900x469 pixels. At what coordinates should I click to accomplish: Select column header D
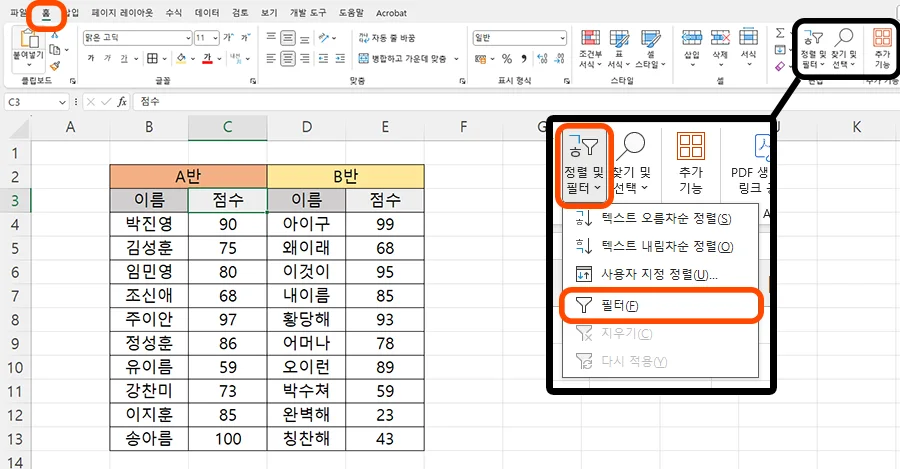(307, 127)
